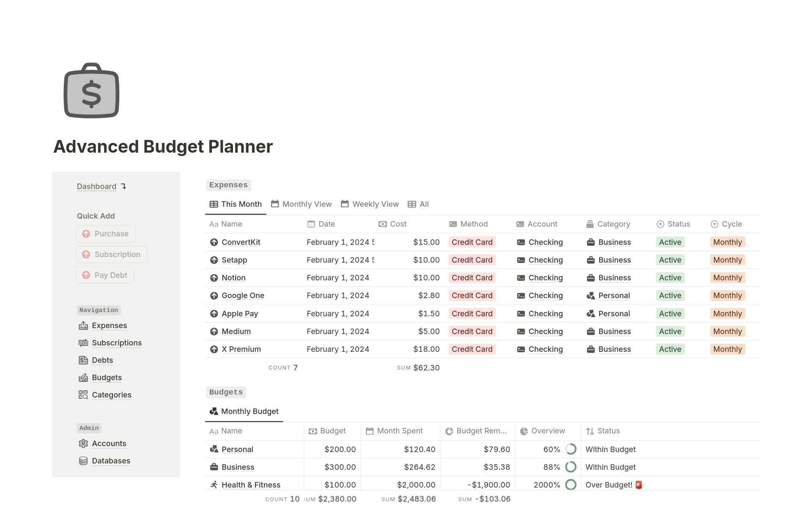Click the Budget Remaining column header
This screenshot has width=812, height=507.
pos(479,431)
